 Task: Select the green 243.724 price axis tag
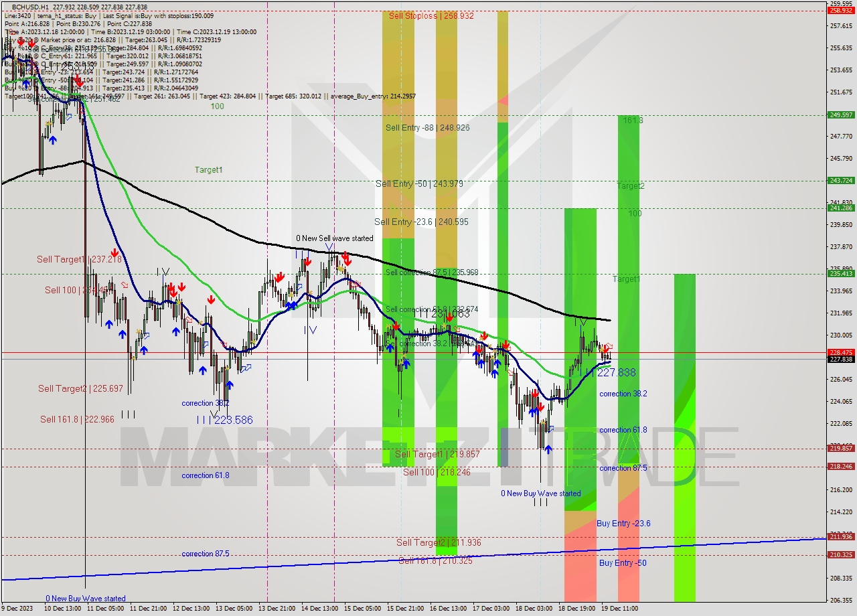click(x=841, y=180)
